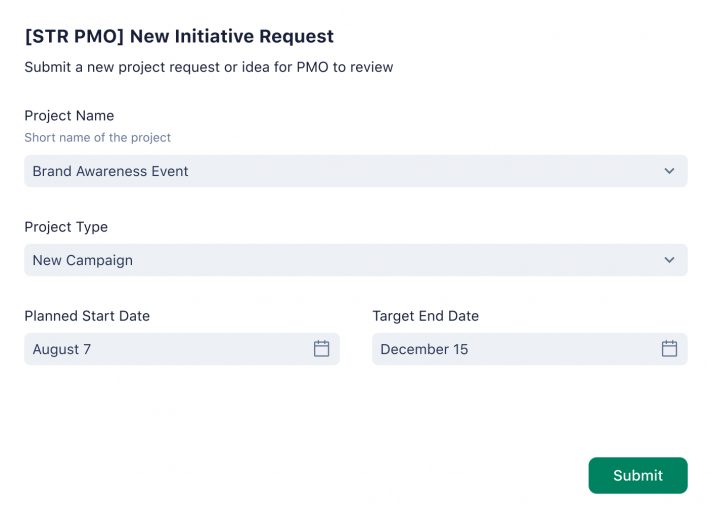Submit the new initiative request
This screenshot has width=712, height=518.
(638, 475)
